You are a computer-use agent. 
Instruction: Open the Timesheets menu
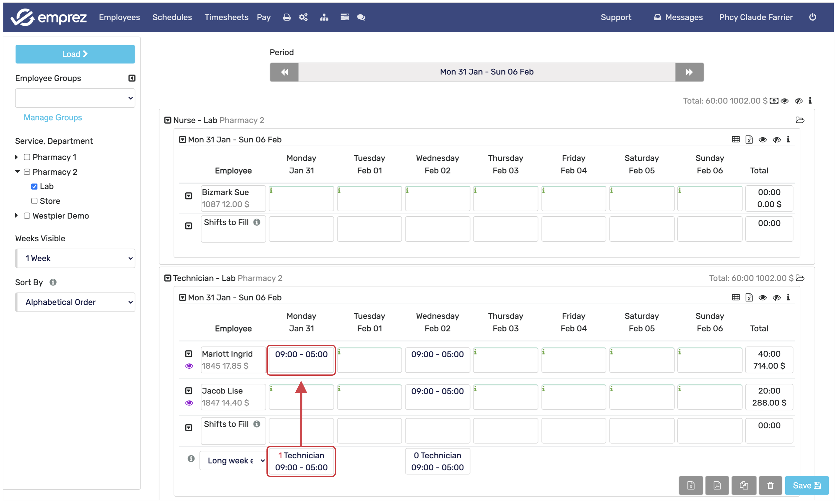coord(226,17)
